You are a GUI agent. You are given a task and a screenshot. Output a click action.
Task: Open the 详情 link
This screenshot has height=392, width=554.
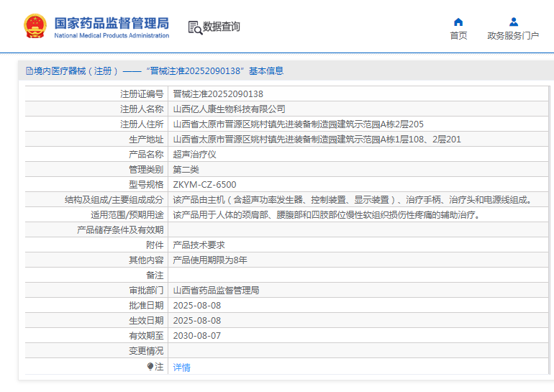coord(182,367)
